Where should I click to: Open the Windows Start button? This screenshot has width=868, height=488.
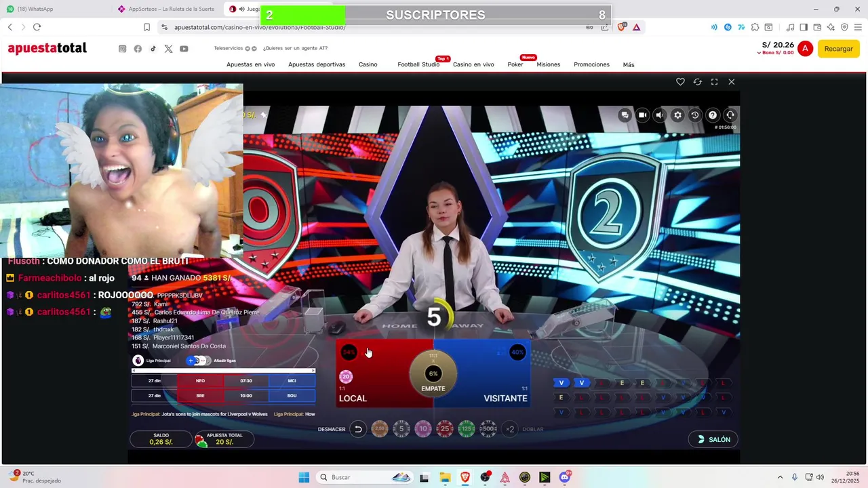click(x=304, y=477)
